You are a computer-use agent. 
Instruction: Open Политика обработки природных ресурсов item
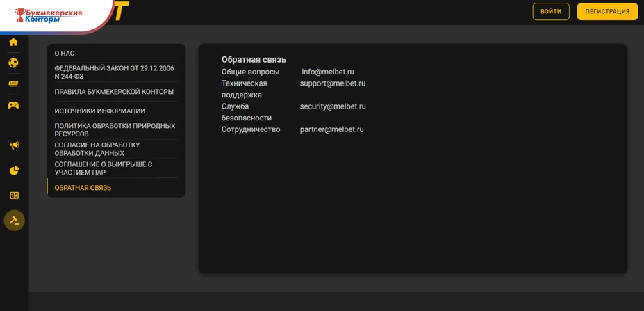(115, 130)
